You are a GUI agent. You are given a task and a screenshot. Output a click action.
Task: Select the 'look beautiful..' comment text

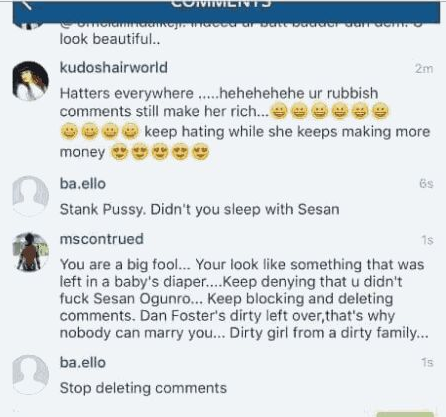pyautogui.click(x=110, y=39)
